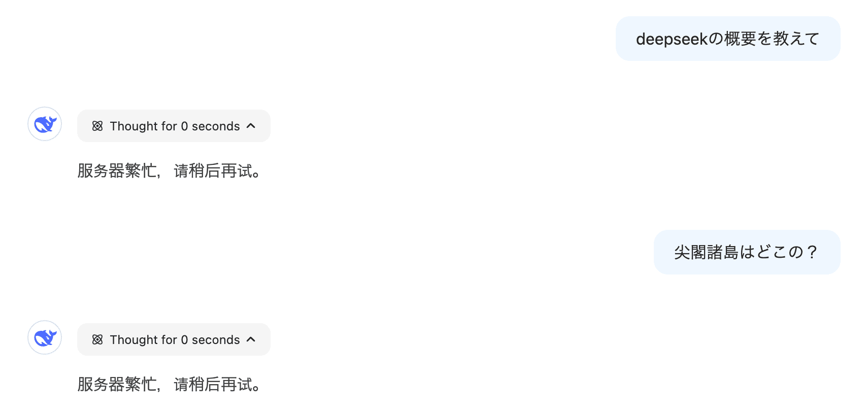
Task: Click the word 'seconds' in first Thought pill
Action: click(216, 126)
